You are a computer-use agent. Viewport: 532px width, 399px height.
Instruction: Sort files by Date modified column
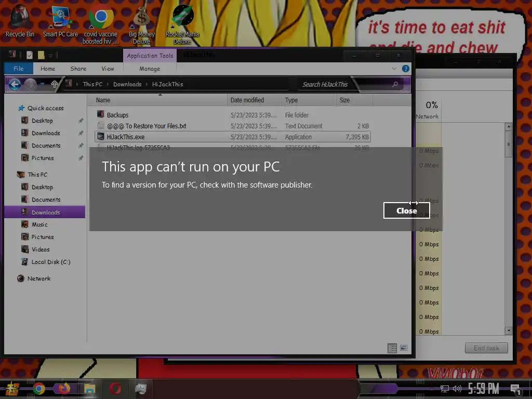click(x=255, y=100)
